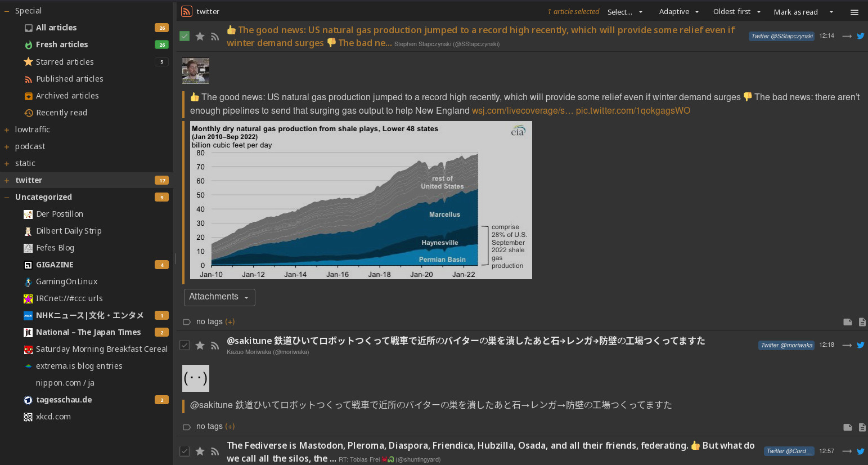Click Twitter bird icon on SStapczynski article
This screenshot has height=465, width=868.
click(x=861, y=36)
